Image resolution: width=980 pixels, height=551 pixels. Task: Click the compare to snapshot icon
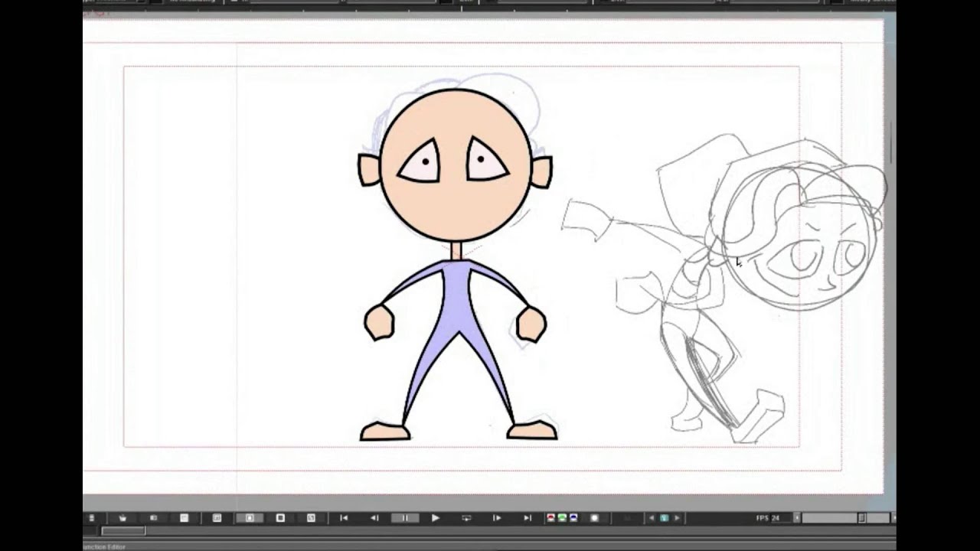[184, 518]
